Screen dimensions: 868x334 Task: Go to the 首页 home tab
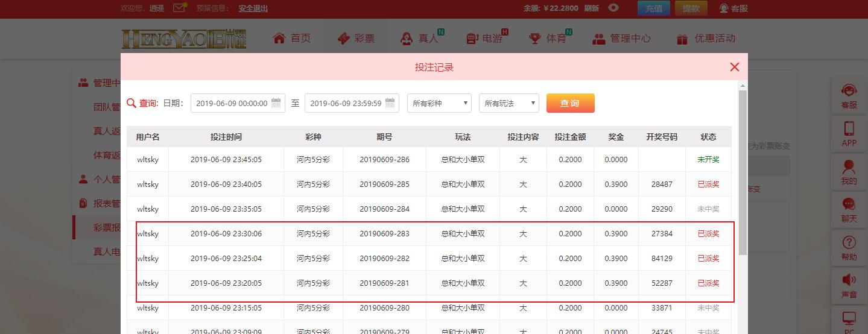pos(292,39)
